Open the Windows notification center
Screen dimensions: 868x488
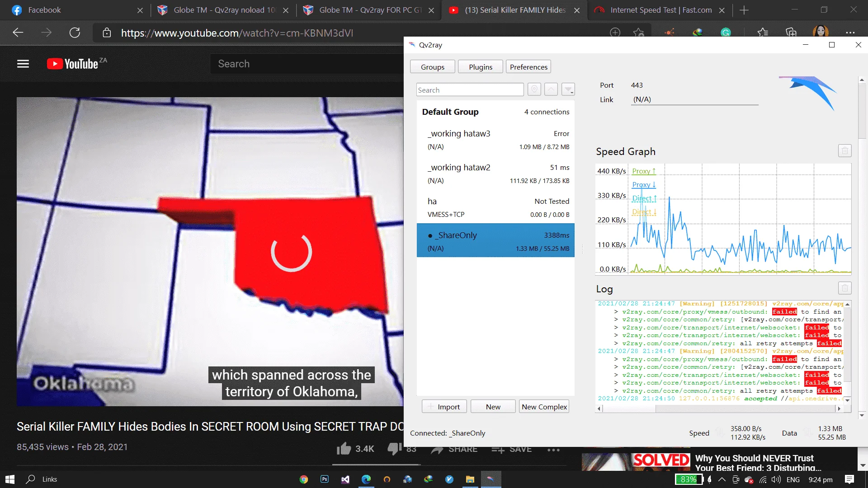click(849, 479)
